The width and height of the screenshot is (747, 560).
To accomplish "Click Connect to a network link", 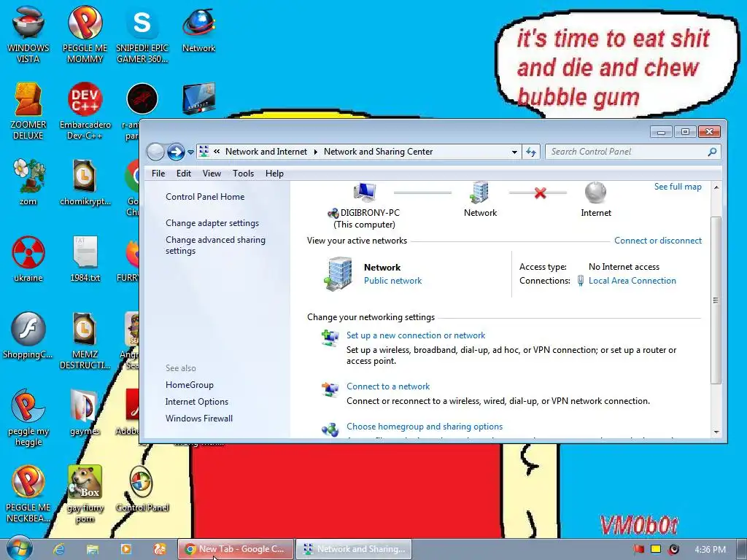I will tap(388, 386).
